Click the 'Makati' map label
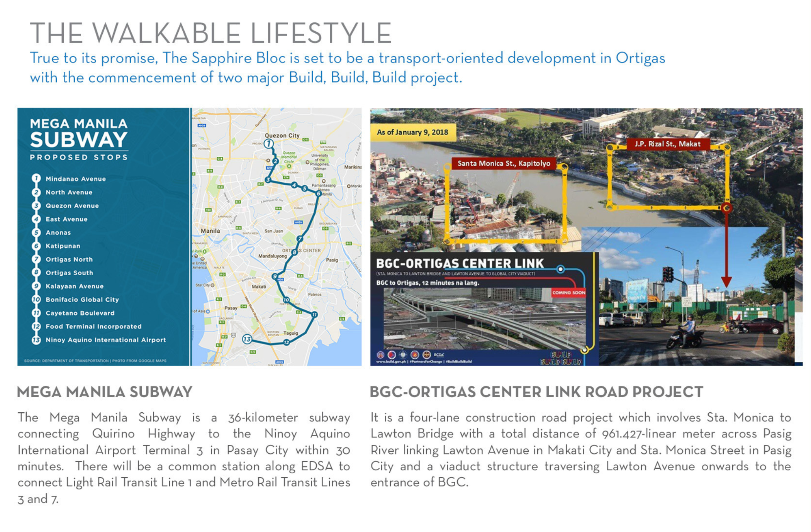 tap(259, 286)
